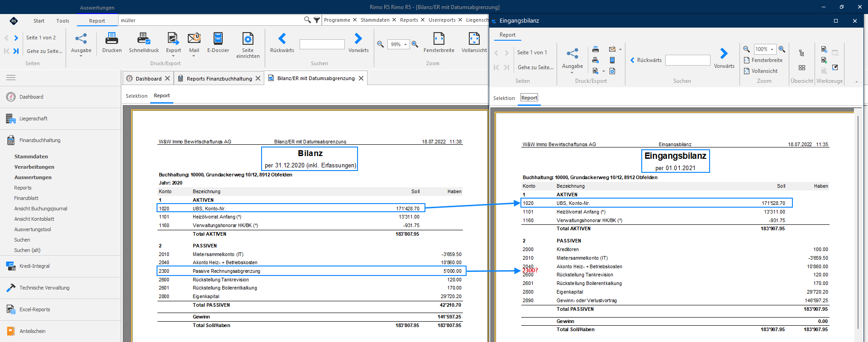Collapse the Eingangsbilanz ribbon with the small arrow

pyautogui.click(x=856, y=82)
